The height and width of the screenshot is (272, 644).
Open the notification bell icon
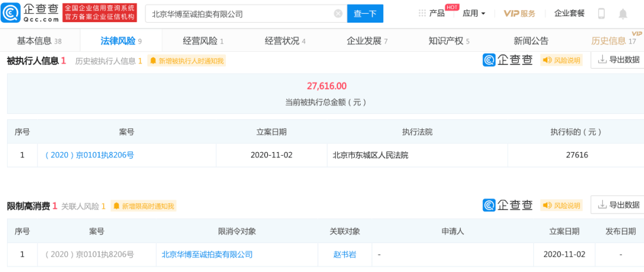pos(623,14)
